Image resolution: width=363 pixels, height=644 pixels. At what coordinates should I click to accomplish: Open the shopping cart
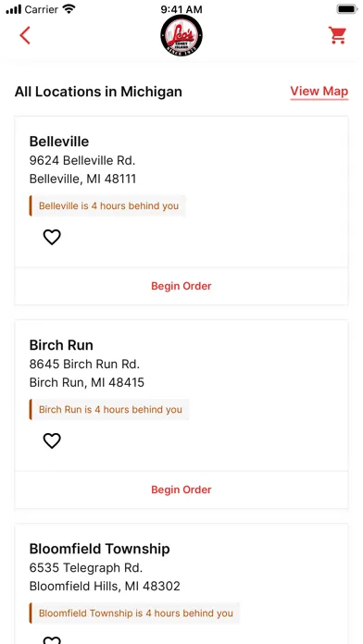pyautogui.click(x=337, y=35)
